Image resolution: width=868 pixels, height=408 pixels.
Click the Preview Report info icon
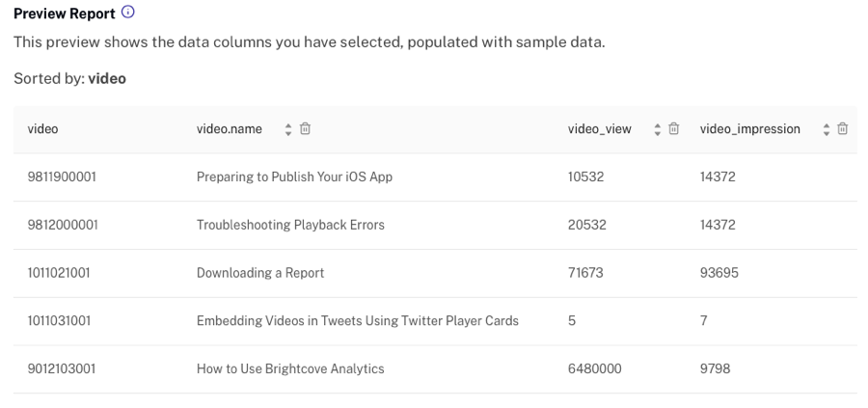click(x=128, y=14)
